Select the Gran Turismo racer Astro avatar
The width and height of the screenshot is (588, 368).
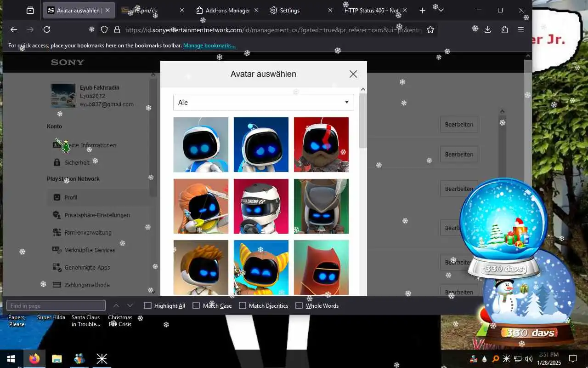pyautogui.click(x=261, y=206)
